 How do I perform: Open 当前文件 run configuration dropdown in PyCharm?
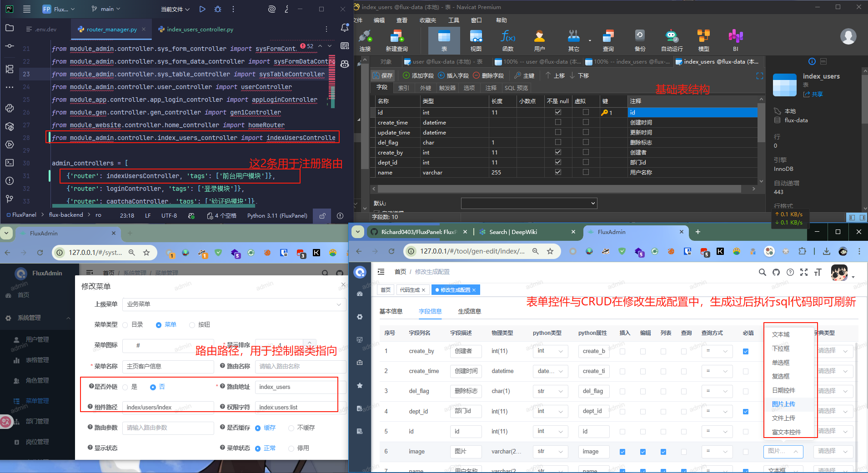click(x=175, y=9)
